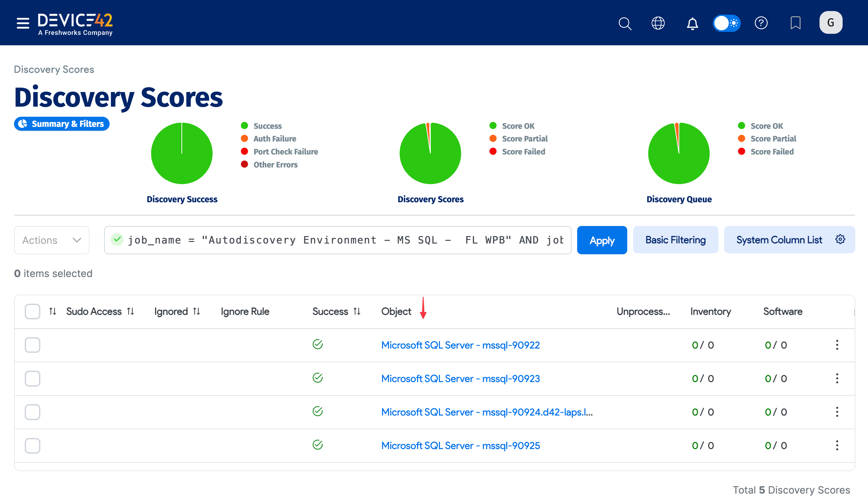This screenshot has width=868, height=504.
Task: Click the bookmark icon near the avatar
Action: pyautogui.click(x=796, y=23)
